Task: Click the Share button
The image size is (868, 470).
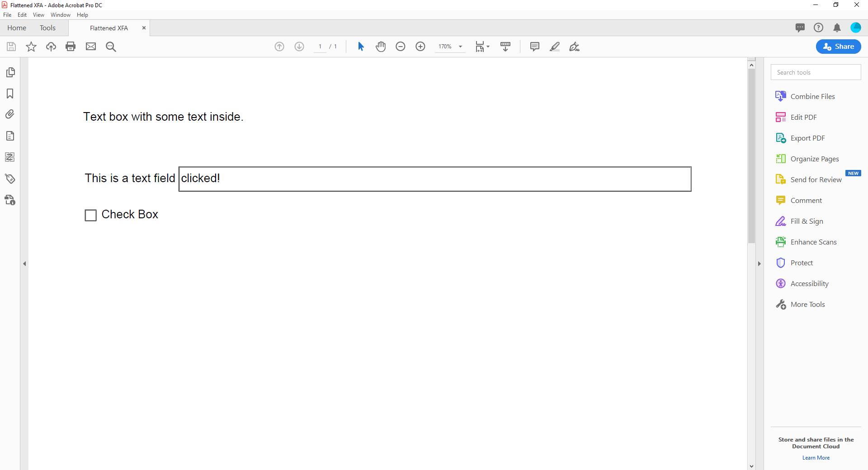Action: coord(838,47)
